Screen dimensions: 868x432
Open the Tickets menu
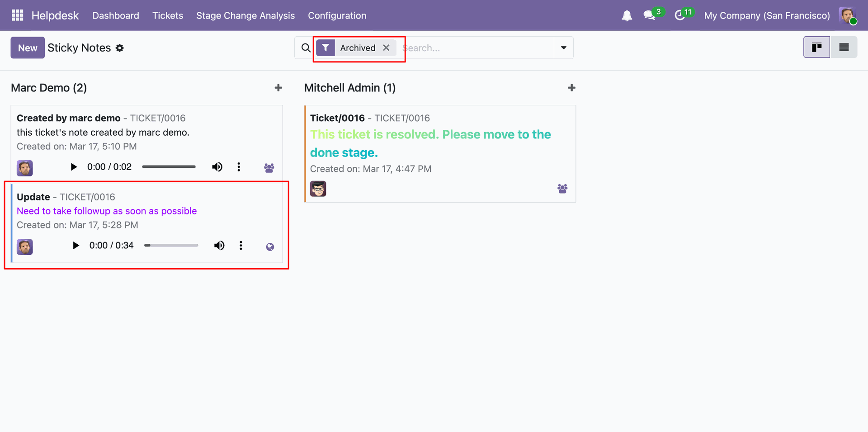pos(168,15)
